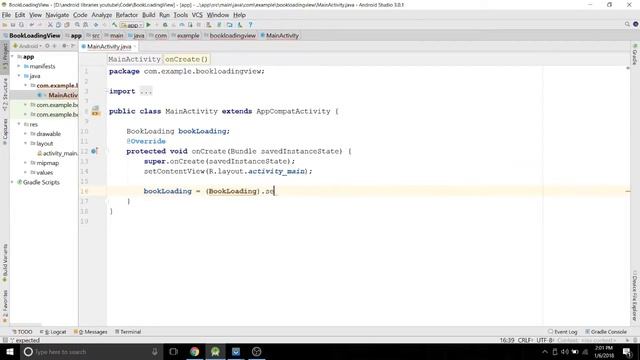The image size is (640, 360).
Task: Toggle the Logcat tool window button
Action: tap(53, 332)
